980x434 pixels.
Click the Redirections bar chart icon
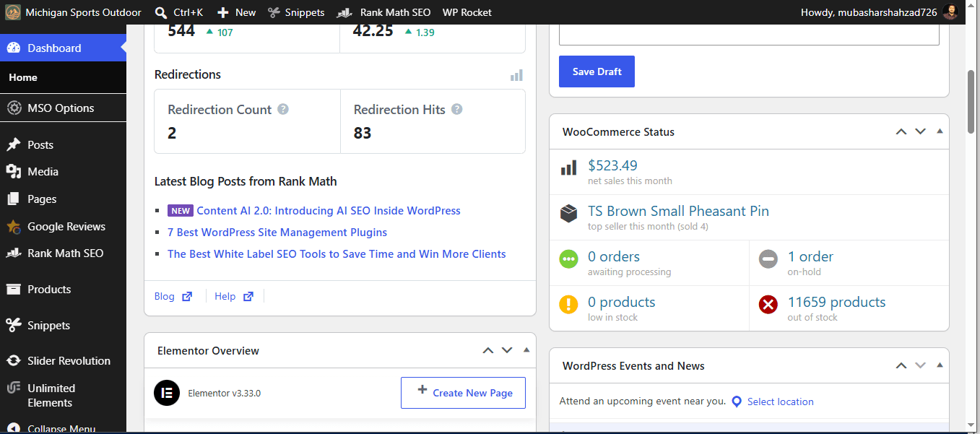pyautogui.click(x=516, y=75)
